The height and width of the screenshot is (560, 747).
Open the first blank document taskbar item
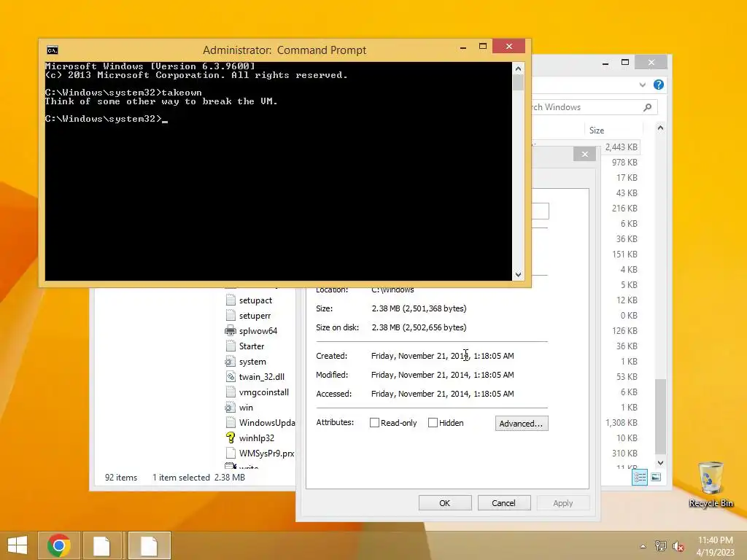click(x=102, y=545)
